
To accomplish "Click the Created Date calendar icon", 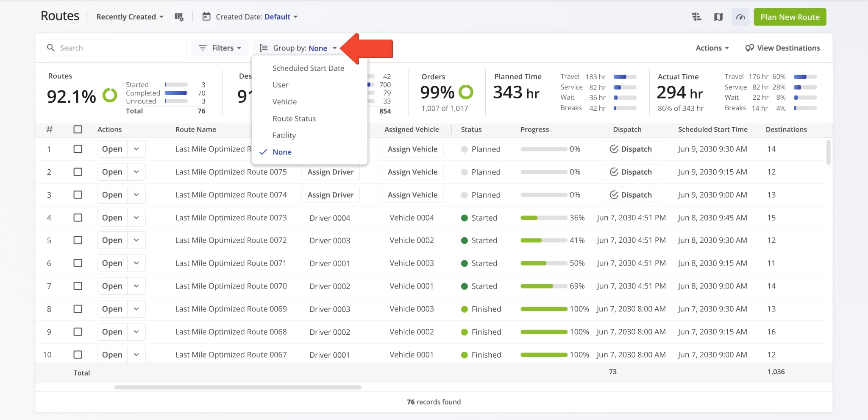I will (x=206, y=17).
